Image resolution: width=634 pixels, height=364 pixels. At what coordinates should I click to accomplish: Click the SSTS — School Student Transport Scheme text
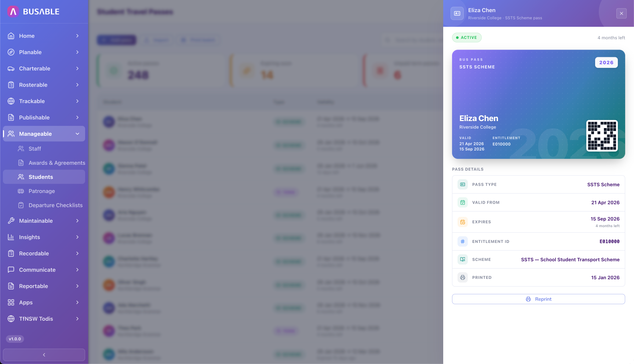570,259
